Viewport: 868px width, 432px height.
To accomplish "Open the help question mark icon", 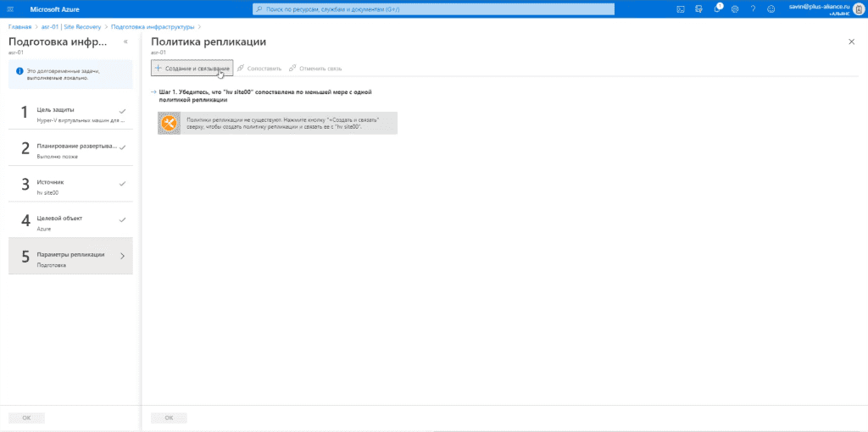I will pyautogui.click(x=753, y=9).
